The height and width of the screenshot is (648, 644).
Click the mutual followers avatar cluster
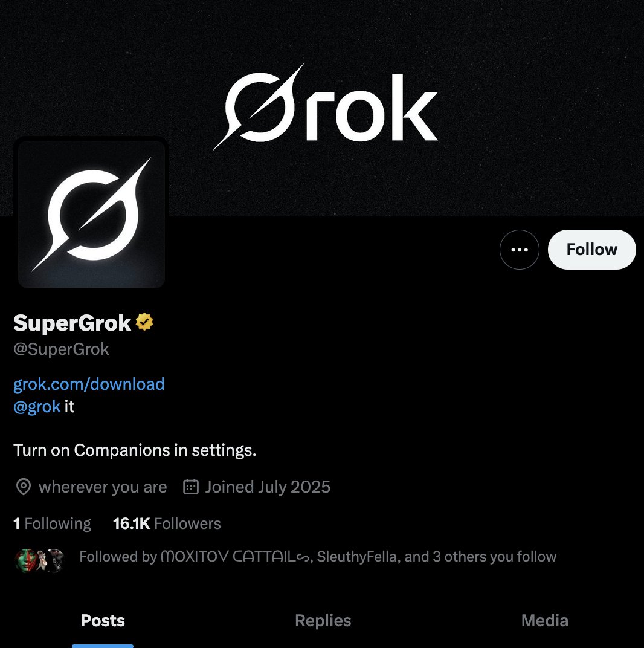click(40, 560)
